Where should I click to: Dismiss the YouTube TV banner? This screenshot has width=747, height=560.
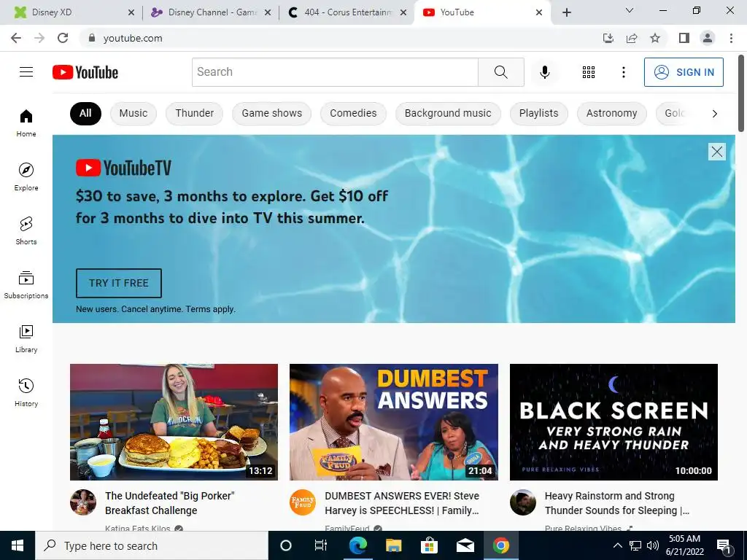tap(716, 152)
